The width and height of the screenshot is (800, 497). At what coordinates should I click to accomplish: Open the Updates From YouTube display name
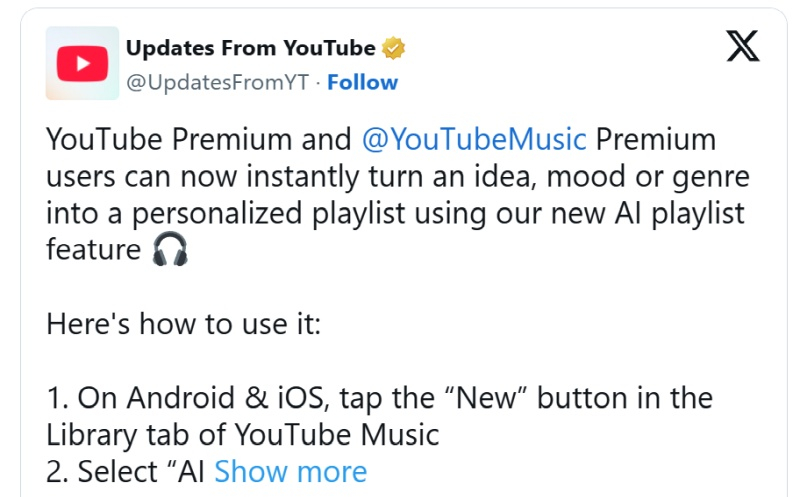(250, 48)
